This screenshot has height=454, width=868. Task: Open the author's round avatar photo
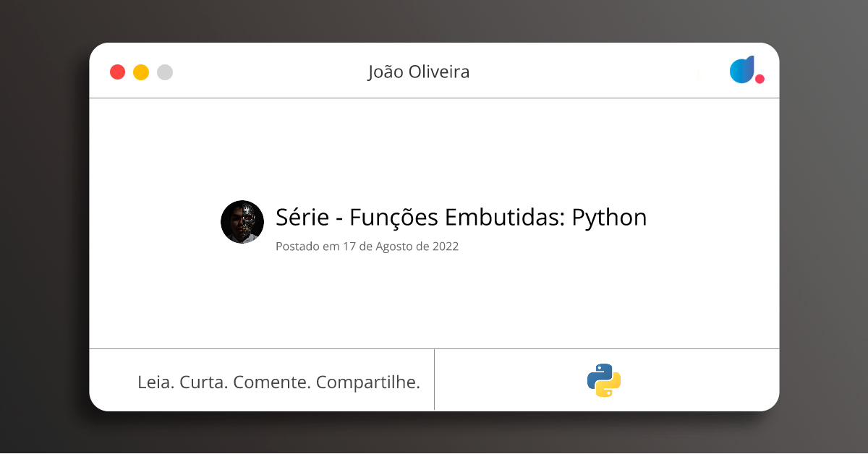(242, 222)
